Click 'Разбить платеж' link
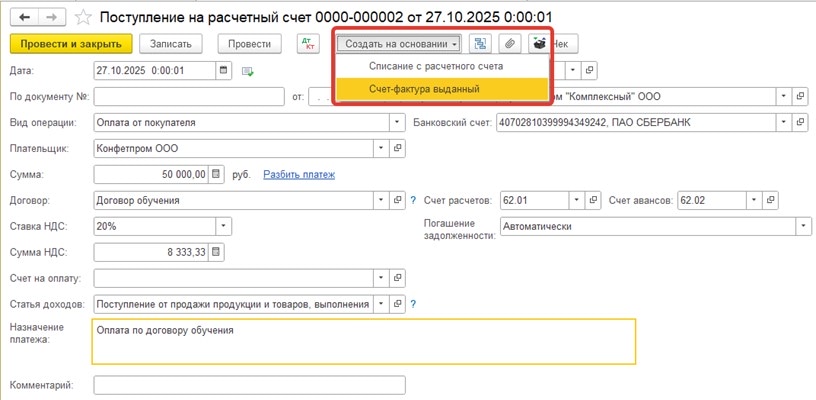Screen dimensions: 816x400 tap(299, 174)
